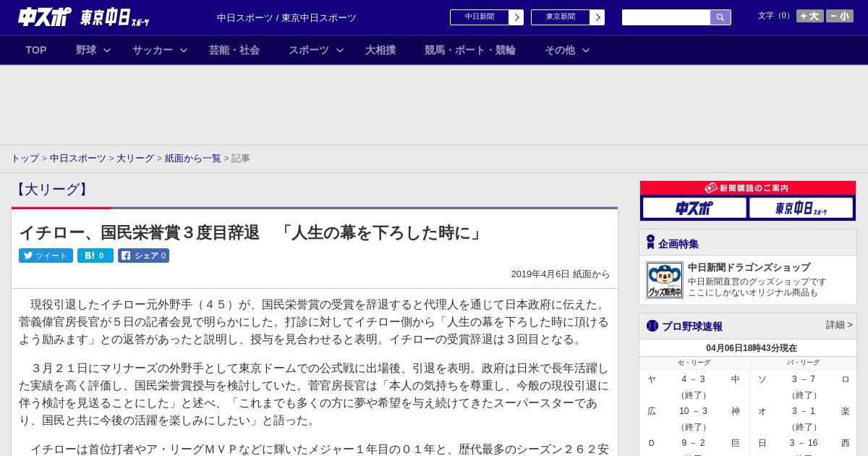
Task: Expand the サッカー dropdown chevron
Action: tap(184, 50)
